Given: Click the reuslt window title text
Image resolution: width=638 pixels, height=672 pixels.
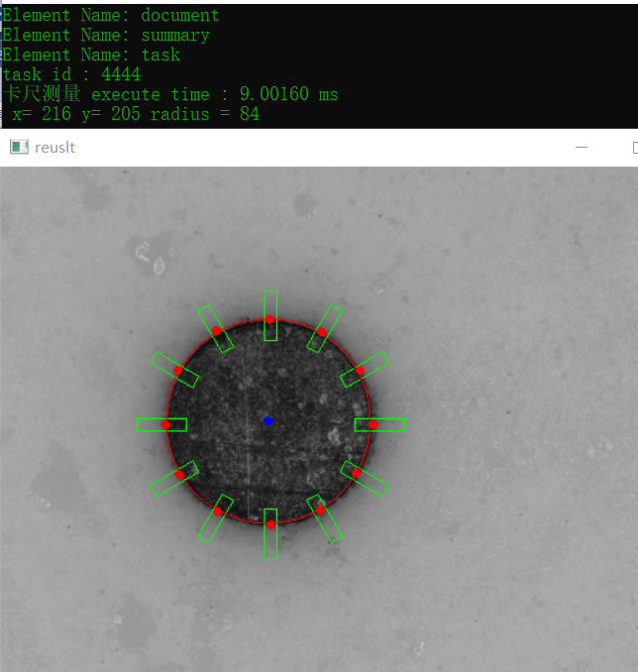Looking at the screenshot, I should click(54, 148).
